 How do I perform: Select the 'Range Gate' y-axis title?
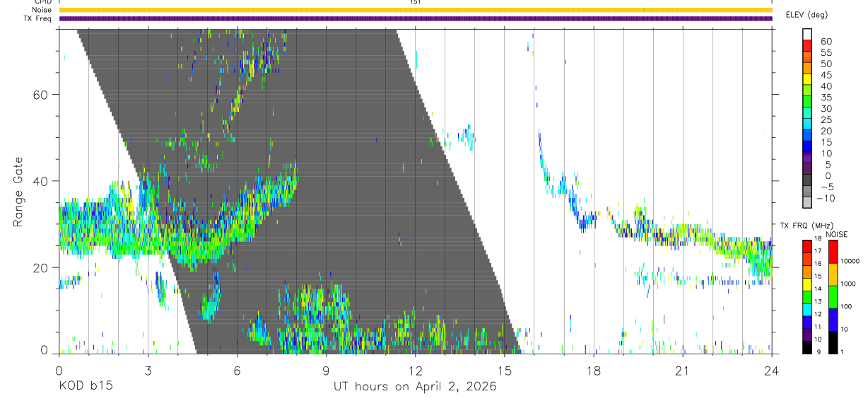18,192
